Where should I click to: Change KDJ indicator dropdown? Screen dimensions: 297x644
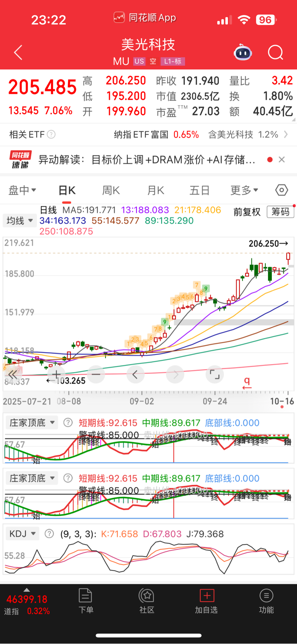22,534
